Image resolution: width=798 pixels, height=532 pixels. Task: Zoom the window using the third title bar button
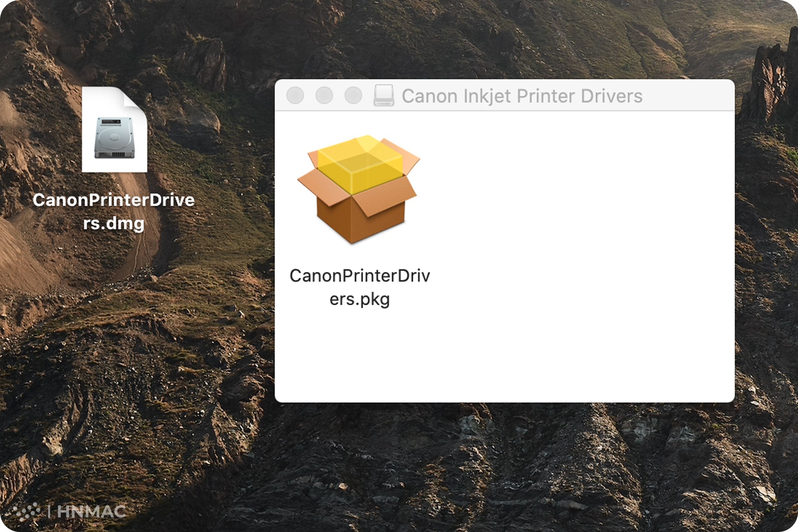[353, 95]
